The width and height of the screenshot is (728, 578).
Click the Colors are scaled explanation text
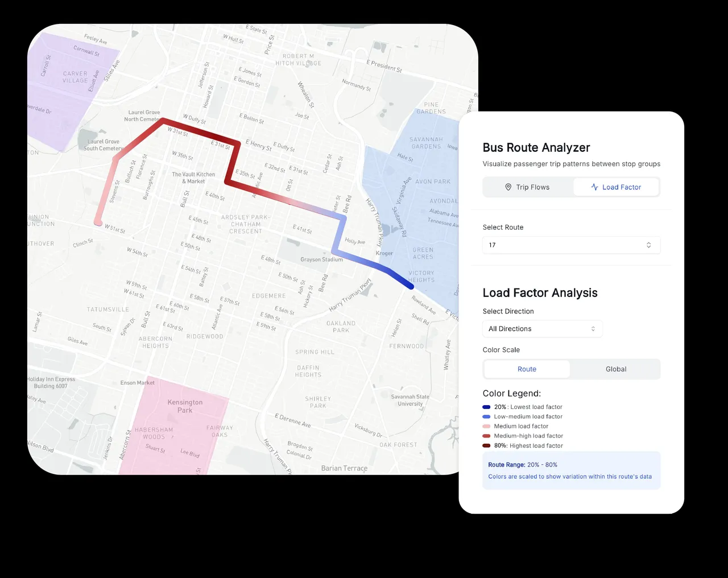pyautogui.click(x=570, y=477)
